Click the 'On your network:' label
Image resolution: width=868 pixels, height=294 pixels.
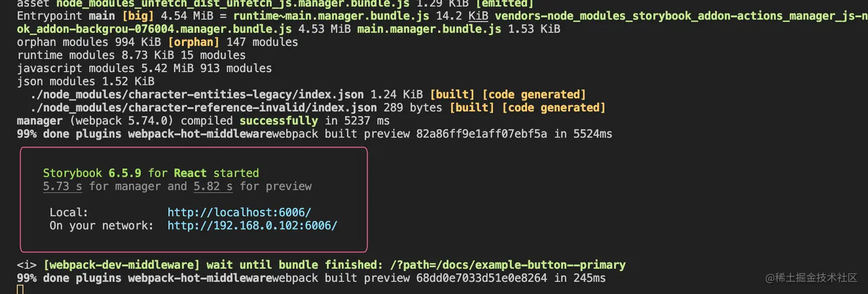tap(102, 226)
